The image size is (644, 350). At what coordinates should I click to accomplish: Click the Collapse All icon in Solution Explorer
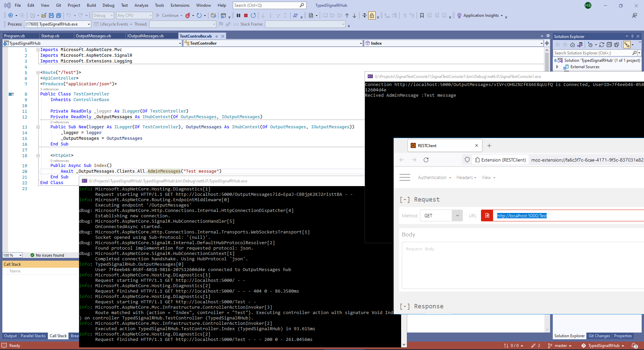pyautogui.click(x=609, y=44)
